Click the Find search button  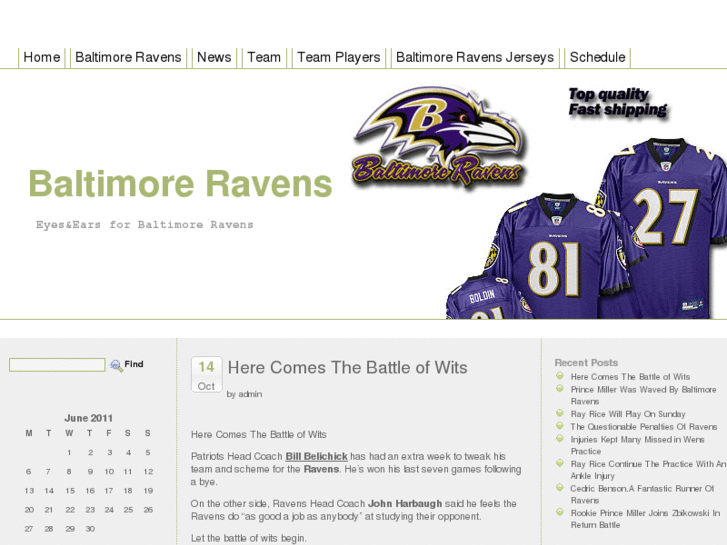(134, 365)
